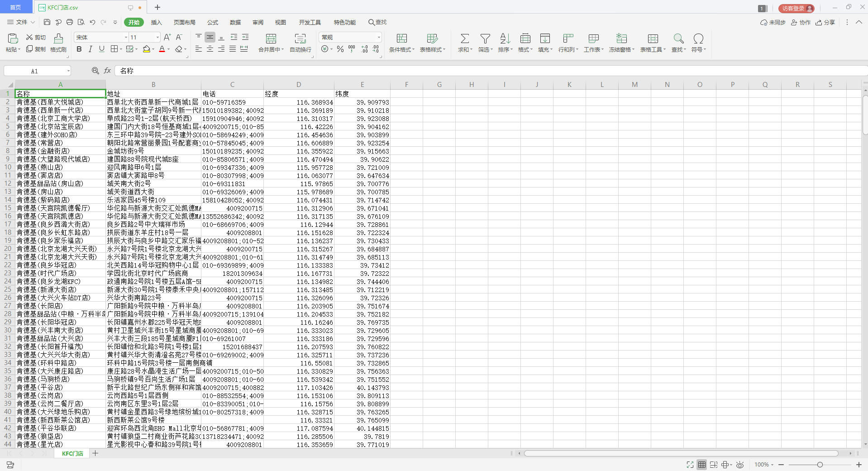Click the Format Painter (格式刷) icon
Screen dimensions: 868x471
coord(58,39)
